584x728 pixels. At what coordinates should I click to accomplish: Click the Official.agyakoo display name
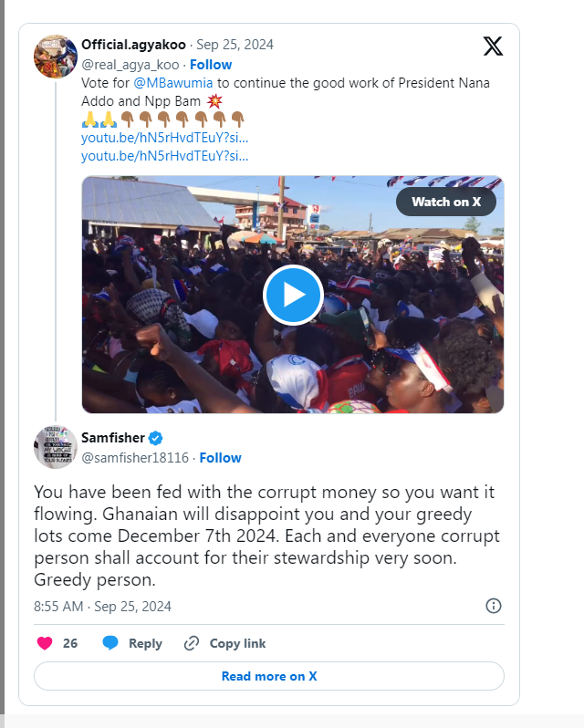[x=133, y=45]
